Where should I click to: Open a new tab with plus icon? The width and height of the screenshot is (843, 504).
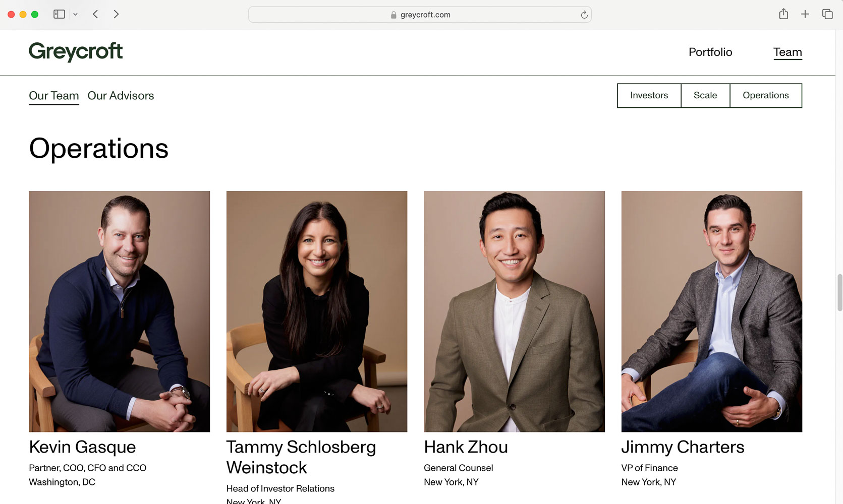(805, 14)
